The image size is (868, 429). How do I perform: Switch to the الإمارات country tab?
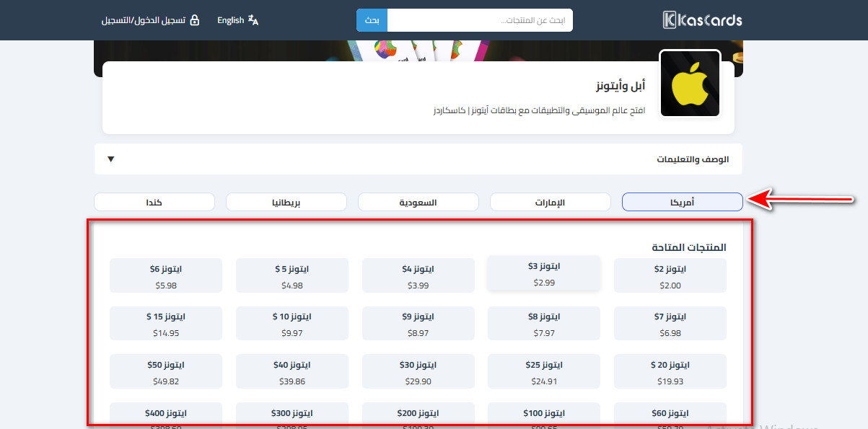pos(550,202)
